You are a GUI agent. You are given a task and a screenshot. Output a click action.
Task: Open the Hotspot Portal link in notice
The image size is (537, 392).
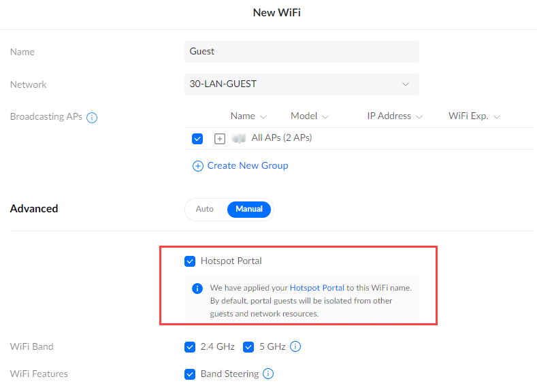point(316,288)
